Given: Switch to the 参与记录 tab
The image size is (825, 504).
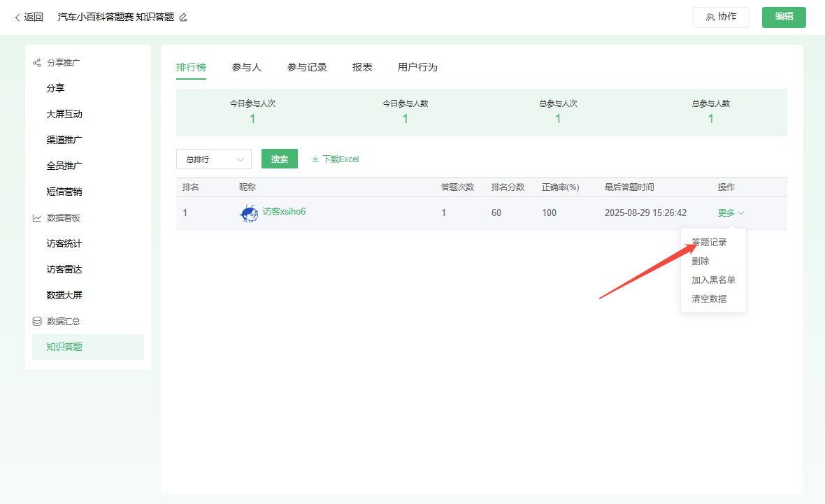Looking at the screenshot, I should click(307, 67).
